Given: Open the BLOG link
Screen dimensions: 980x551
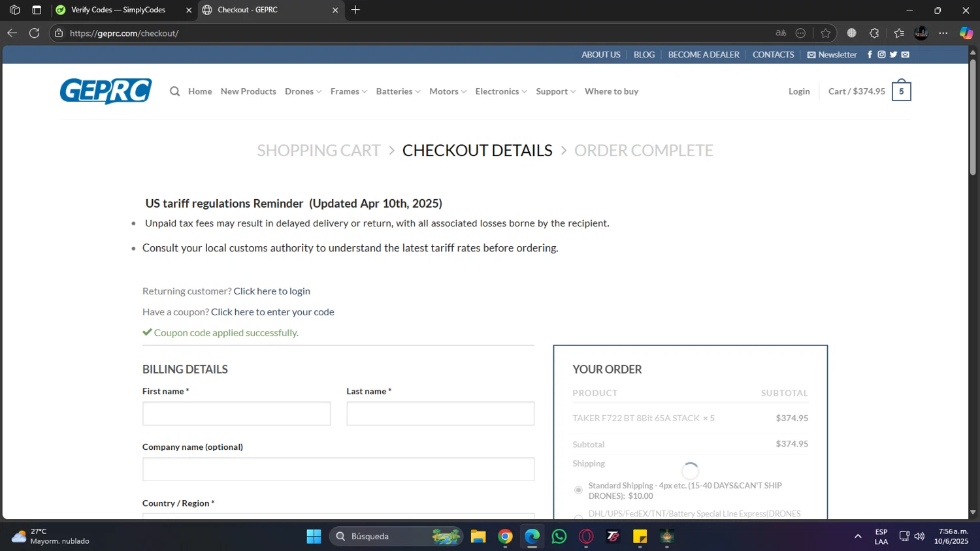Looking at the screenshot, I should [644, 55].
